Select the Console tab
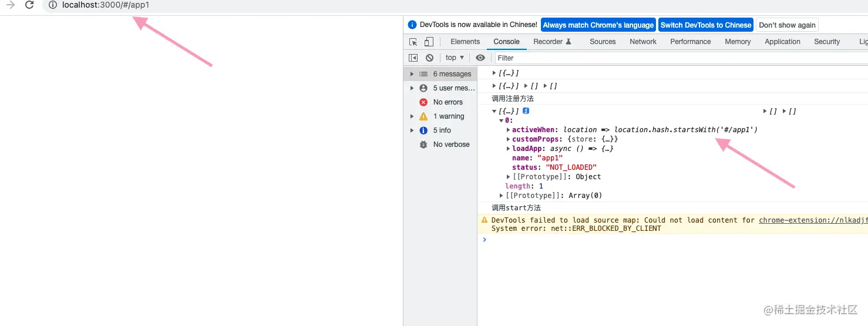The width and height of the screenshot is (868, 326). [506, 42]
